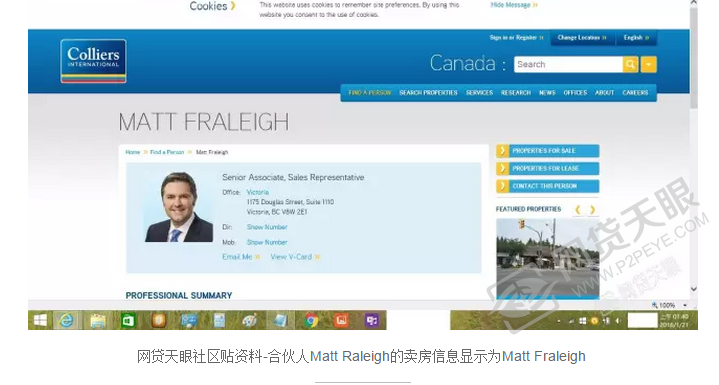
Task: Open the Paint palette icon in taskbar
Action: pos(249,320)
